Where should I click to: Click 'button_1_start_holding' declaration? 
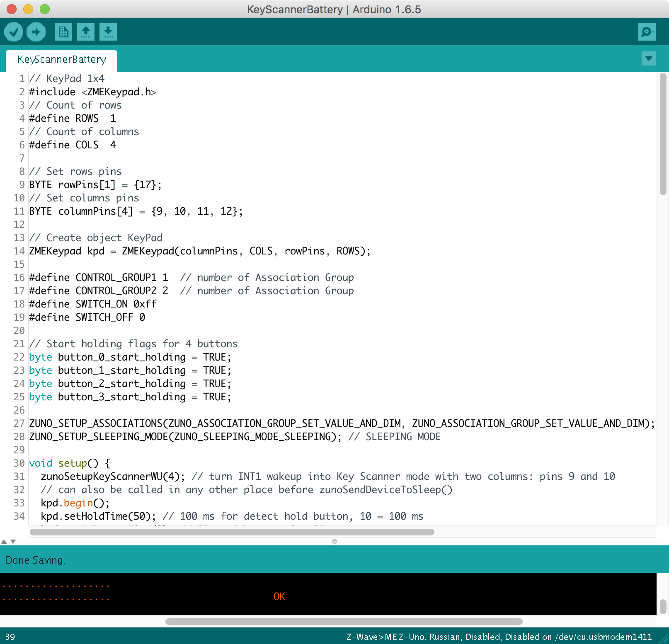130,370
